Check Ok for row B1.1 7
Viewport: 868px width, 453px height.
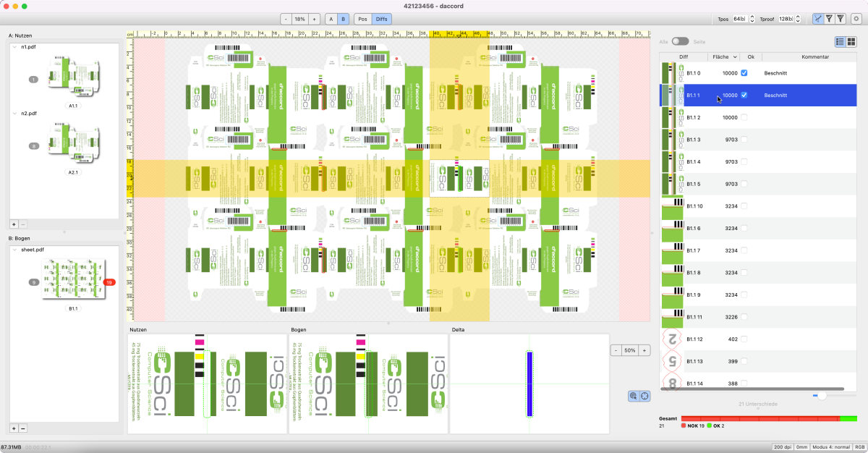click(x=744, y=250)
